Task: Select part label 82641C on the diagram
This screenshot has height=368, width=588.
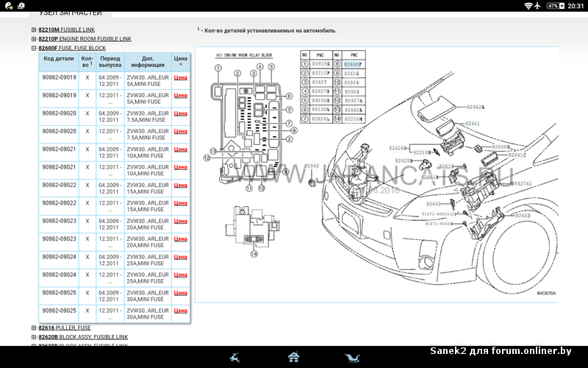Action: point(517,155)
